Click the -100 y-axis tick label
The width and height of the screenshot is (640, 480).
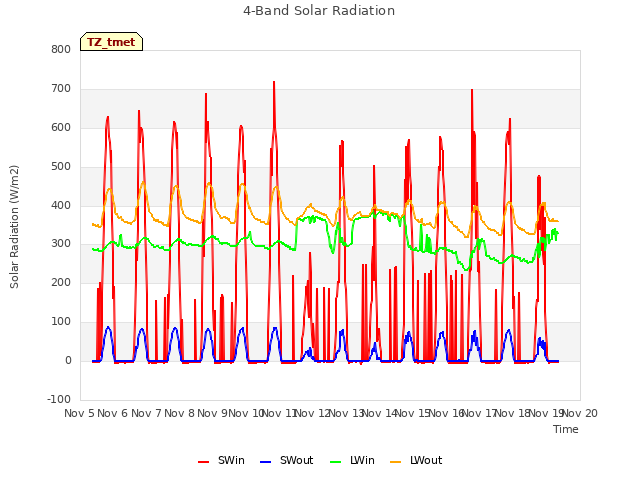(59, 399)
